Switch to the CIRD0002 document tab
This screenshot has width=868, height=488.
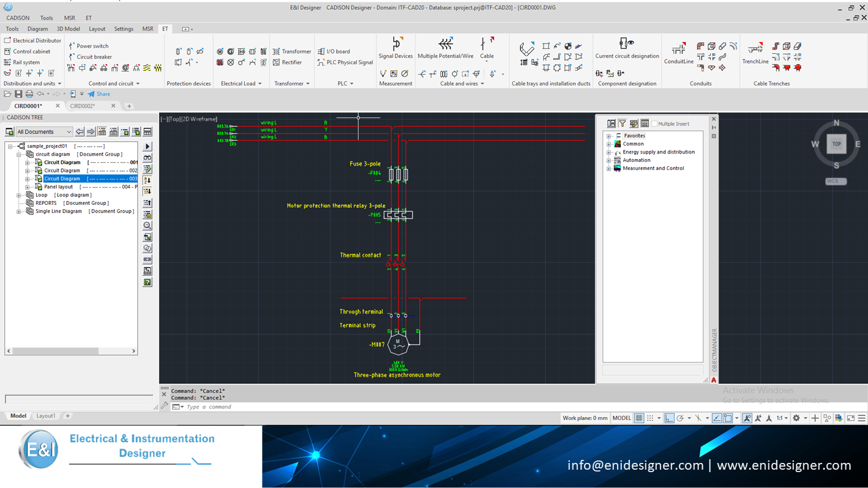pyautogui.click(x=83, y=106)
